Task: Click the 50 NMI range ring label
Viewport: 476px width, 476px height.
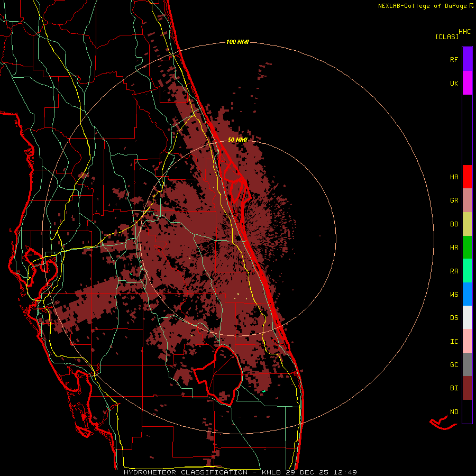Action: (x=237, y=140)
